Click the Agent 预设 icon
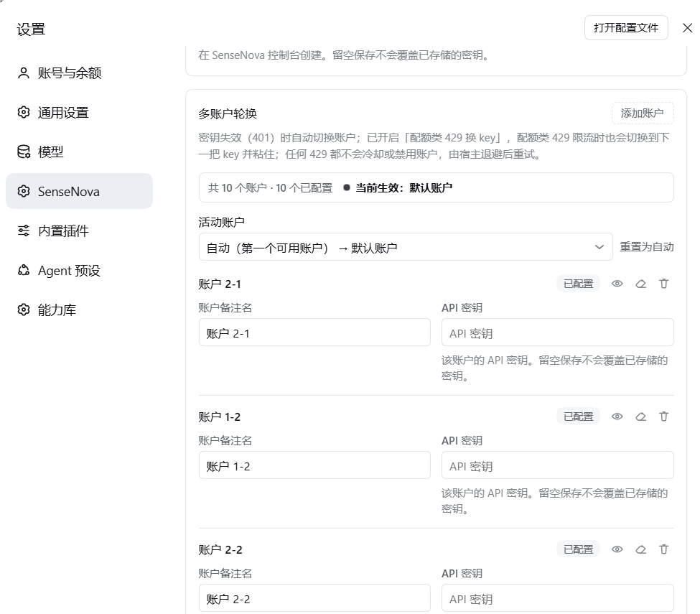This screenshot has height=614, width=700. point(24,270)
